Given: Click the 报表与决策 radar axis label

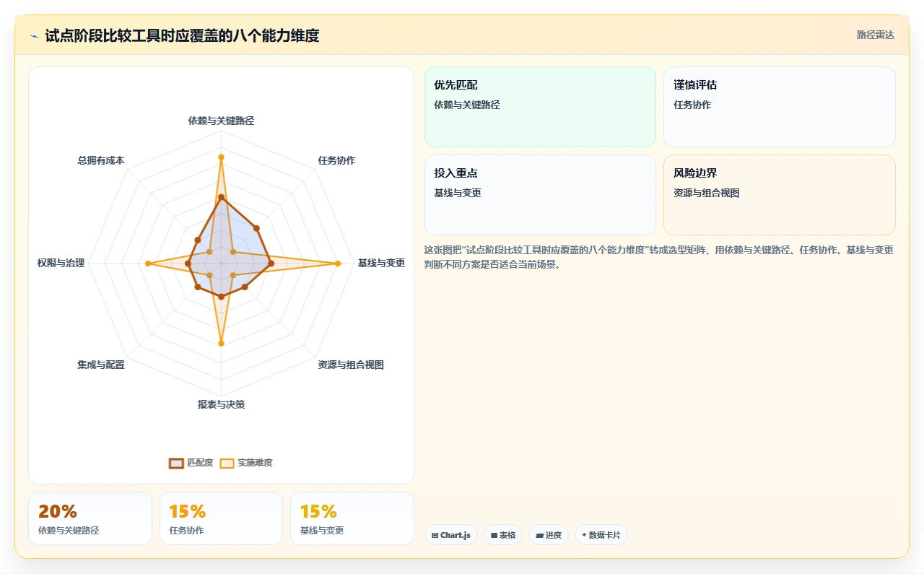Looking at the screenshot, I should [x=221, y=404].
